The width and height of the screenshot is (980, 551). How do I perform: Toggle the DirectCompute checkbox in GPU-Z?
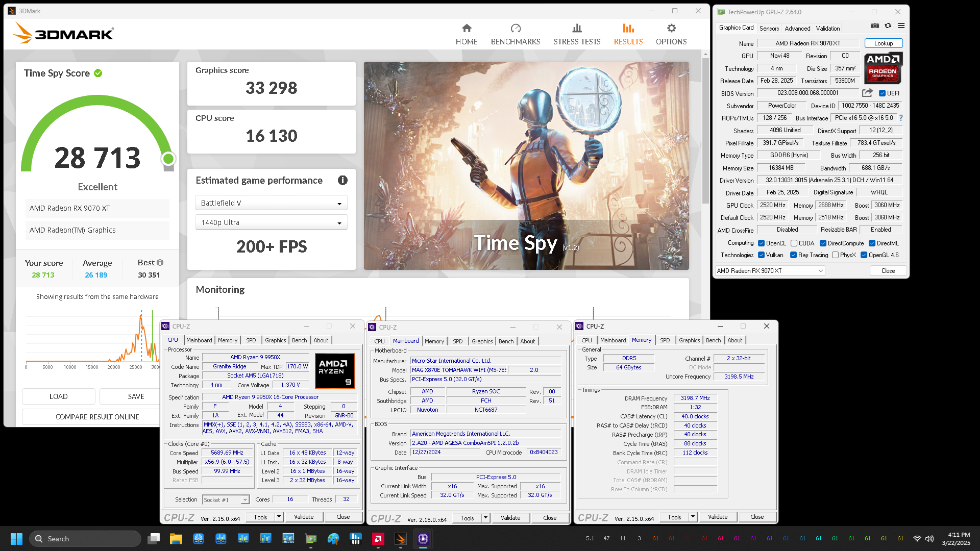pos(823,243)
